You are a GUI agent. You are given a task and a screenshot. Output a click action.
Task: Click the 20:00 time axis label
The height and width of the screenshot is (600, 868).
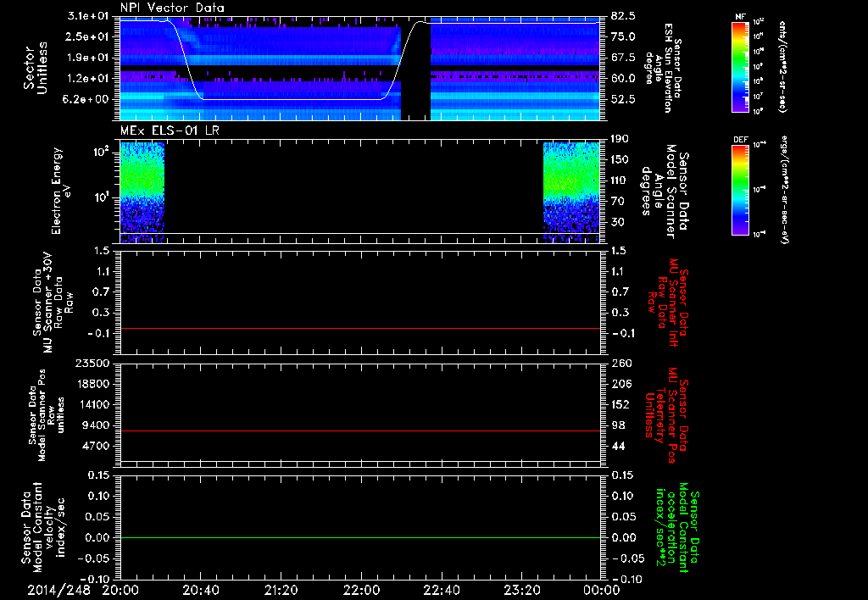tap(120, 590)
